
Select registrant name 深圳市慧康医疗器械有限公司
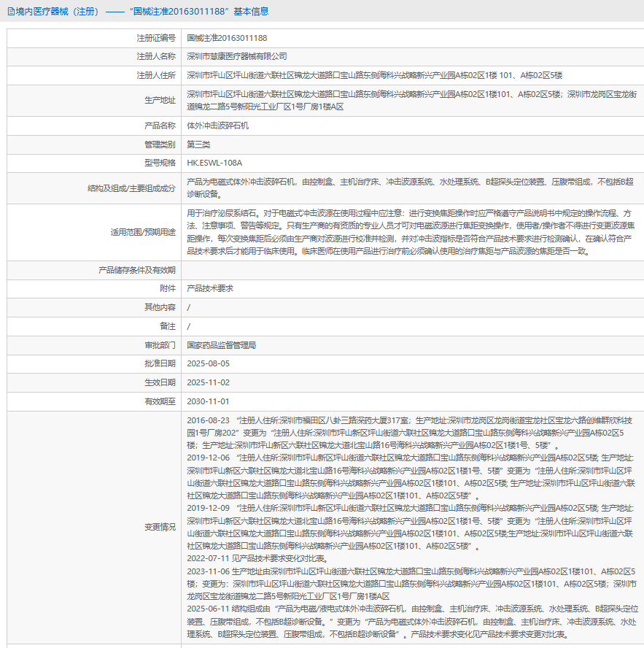point(237,57)
